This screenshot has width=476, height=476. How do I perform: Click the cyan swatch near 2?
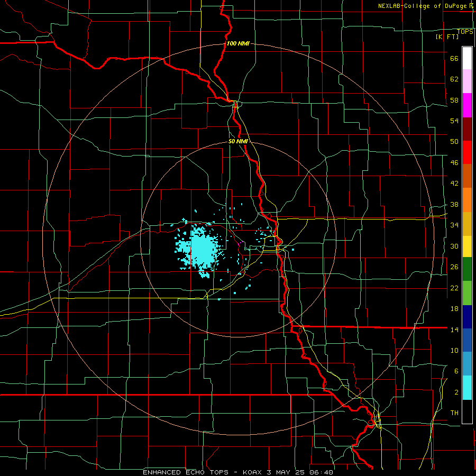click(x=467, y=388)
